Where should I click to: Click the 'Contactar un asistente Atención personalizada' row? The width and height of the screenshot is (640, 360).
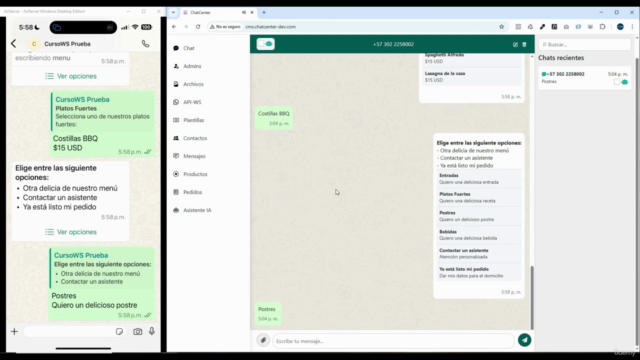(479, 254)
